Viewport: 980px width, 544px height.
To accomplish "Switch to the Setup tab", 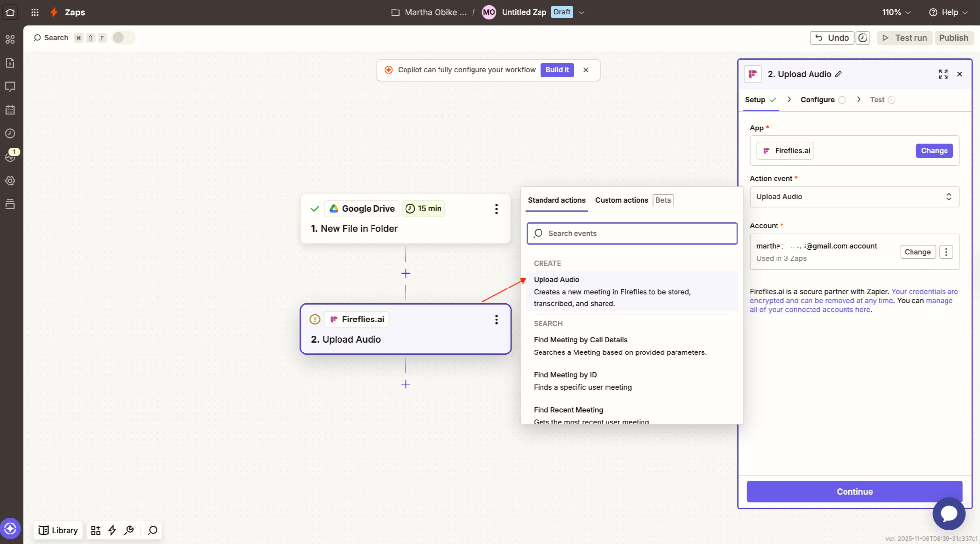I will click(x=760, y=100).
